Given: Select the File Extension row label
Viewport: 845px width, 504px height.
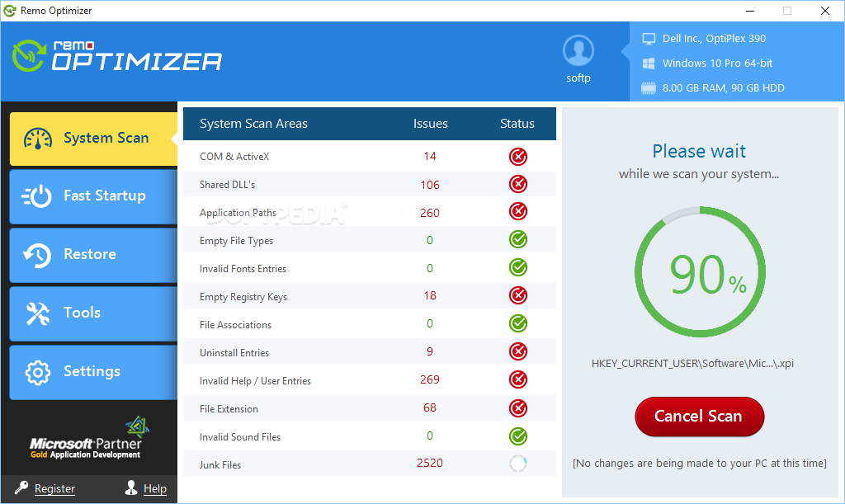Looking at the screenshot, I should tap(229, 408).
